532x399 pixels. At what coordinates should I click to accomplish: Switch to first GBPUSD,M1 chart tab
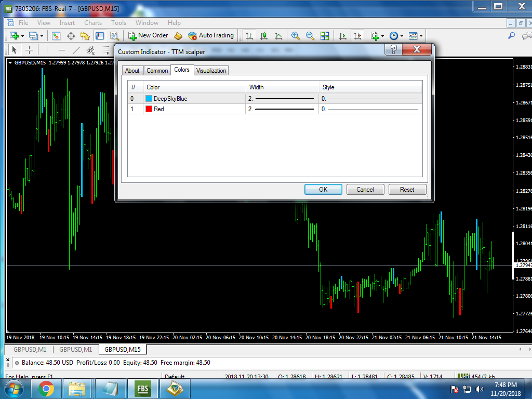[30, 350]
